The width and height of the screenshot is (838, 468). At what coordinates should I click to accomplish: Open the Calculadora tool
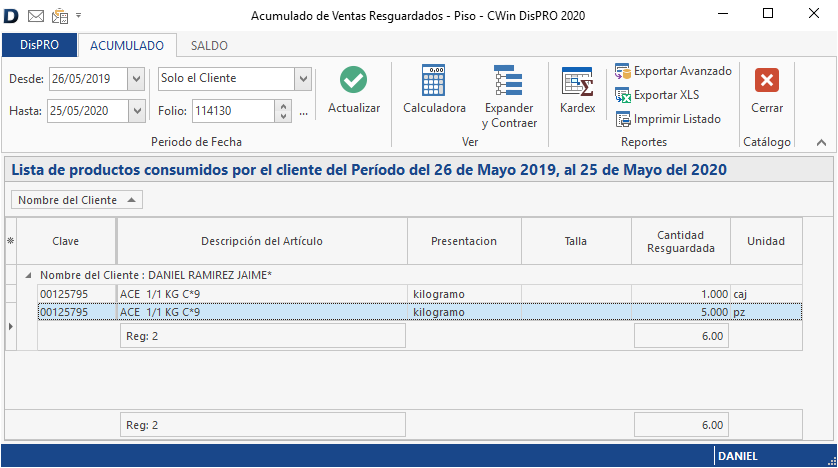(434, 81)
